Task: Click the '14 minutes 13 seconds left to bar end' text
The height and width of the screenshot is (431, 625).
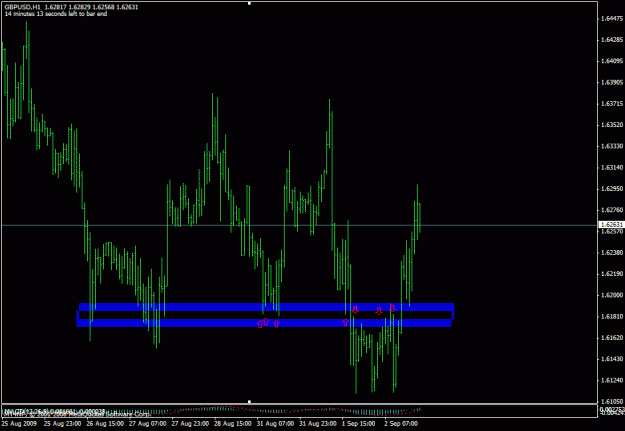Action: pos(55,14)
